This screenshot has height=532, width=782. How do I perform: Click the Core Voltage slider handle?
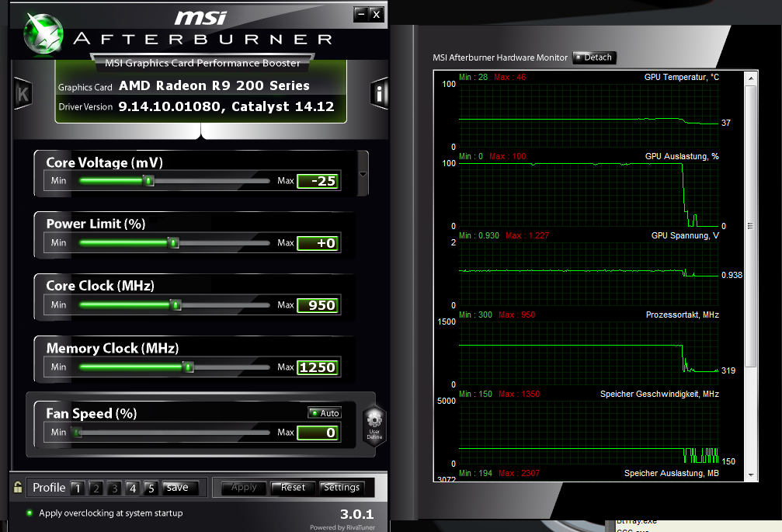[x=148, y=180]
